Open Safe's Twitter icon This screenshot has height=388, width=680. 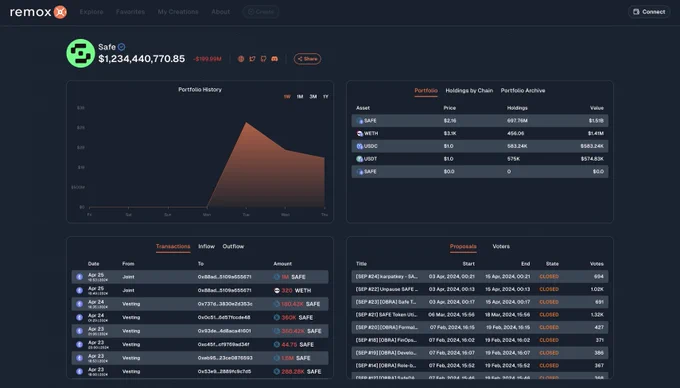[252, 59]
